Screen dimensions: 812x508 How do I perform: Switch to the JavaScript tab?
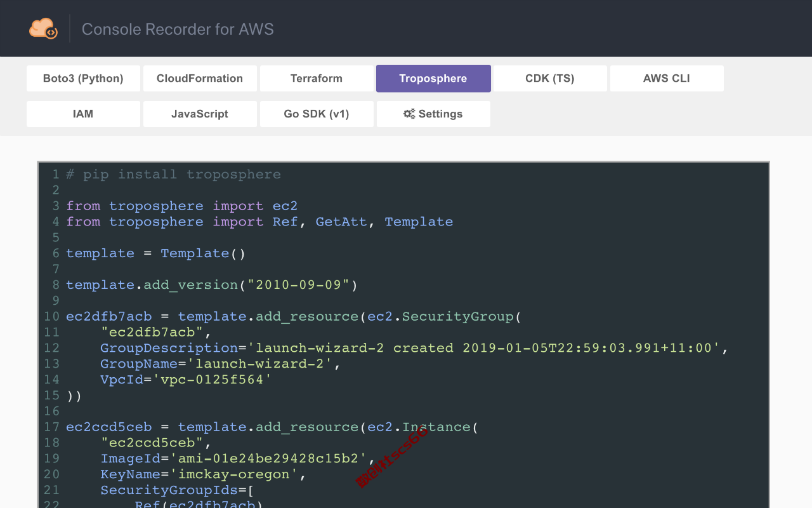tap(200, 114)
